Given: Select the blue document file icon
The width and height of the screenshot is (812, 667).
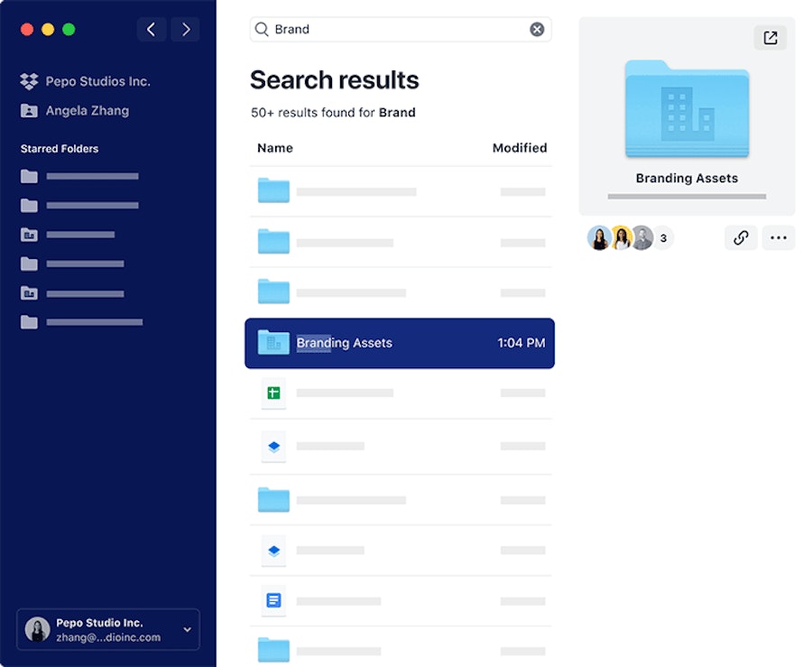Looking at the screenshot, I should point(274,600).
